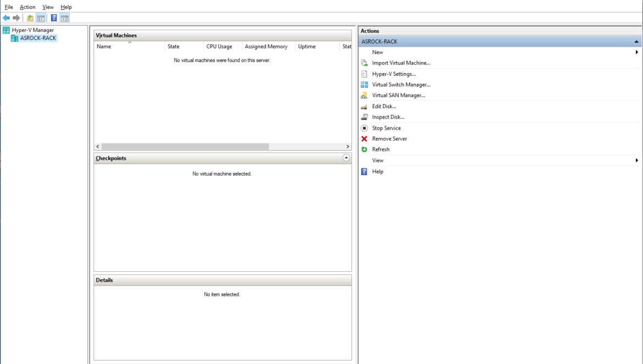Click Refresh in Actions pane
The width and height of the screenshot is (643, 364).
point(380,149)
